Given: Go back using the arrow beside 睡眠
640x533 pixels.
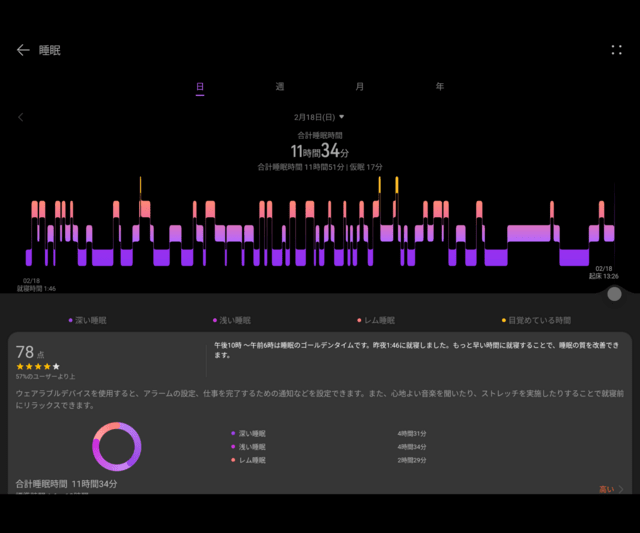Looking at the screenshot, I should click(x=23, y=50).
